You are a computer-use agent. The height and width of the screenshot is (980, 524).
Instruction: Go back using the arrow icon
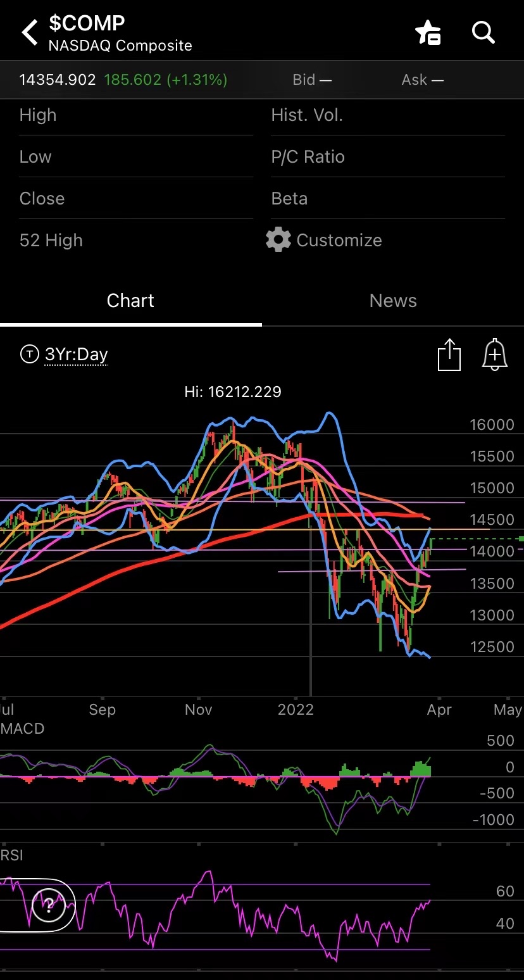30,32
